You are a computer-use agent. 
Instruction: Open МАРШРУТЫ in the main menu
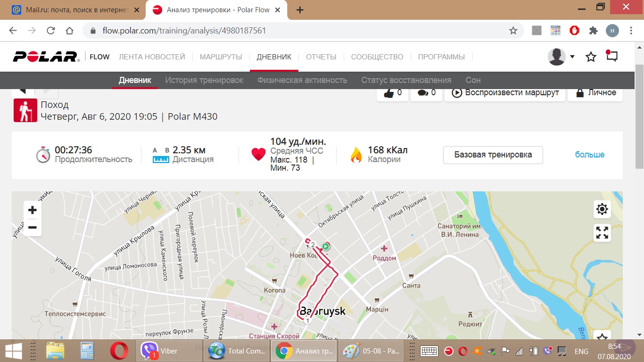[221, 57]
